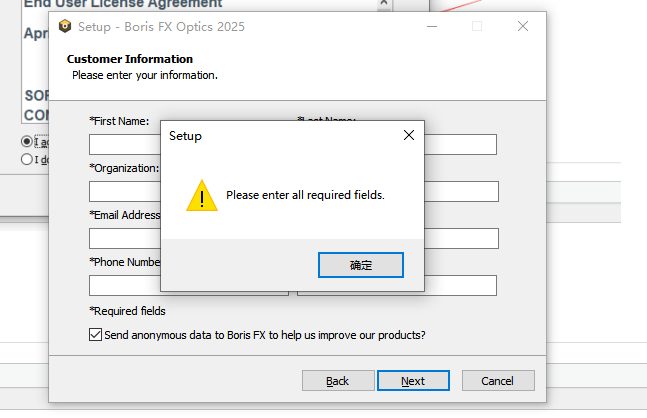Screen dimensions: 647x418
Task: Select the accept license radio button
Action: coord(27,142)
